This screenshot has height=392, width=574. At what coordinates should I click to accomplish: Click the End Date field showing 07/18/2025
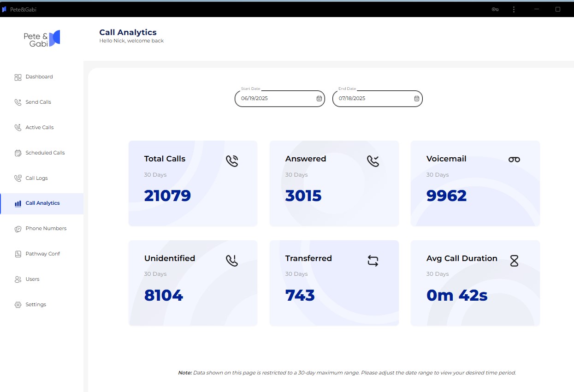[x=378, y=98]
